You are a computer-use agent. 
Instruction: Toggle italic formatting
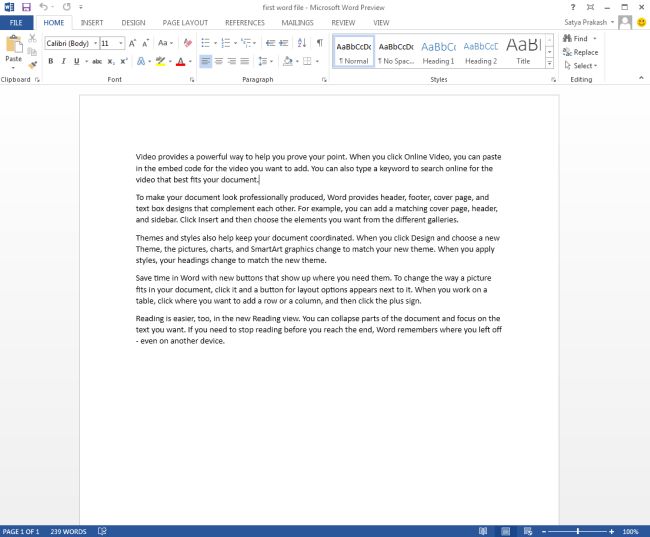click(x=63, y=61)
